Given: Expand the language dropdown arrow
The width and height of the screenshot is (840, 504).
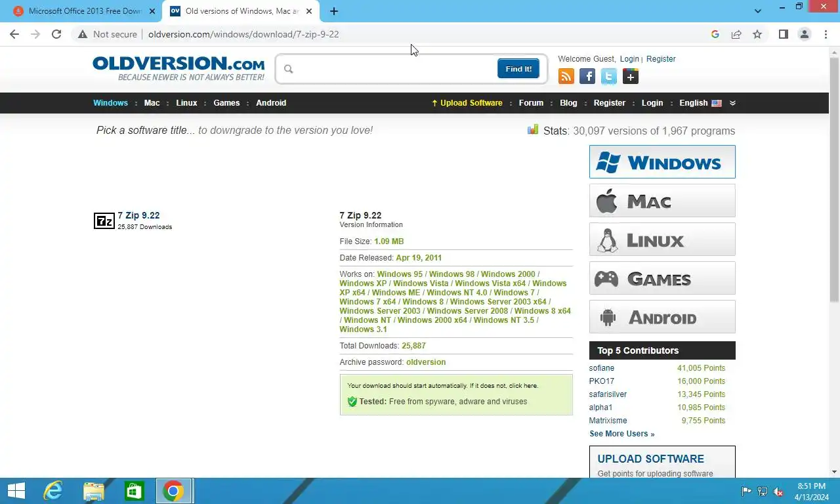Looking at the screenshot, I should (x=732, y=103).
